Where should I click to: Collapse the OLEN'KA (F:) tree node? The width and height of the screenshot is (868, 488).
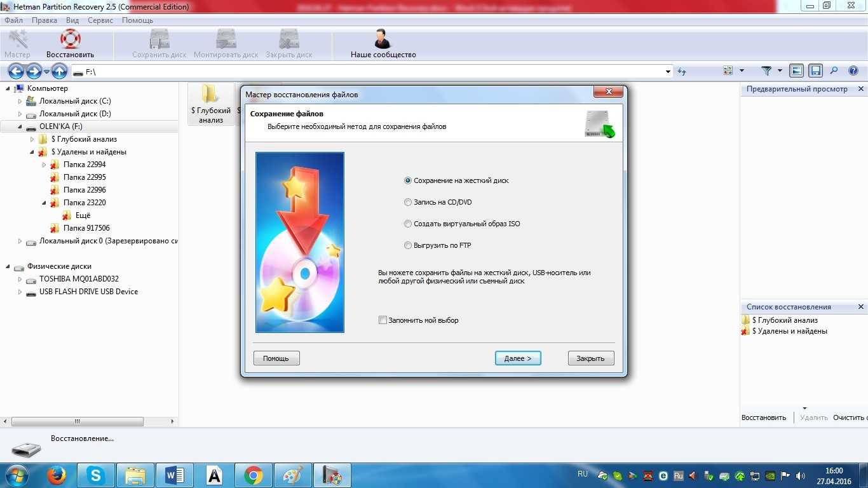pyautogui.click(x=20, y=126)
